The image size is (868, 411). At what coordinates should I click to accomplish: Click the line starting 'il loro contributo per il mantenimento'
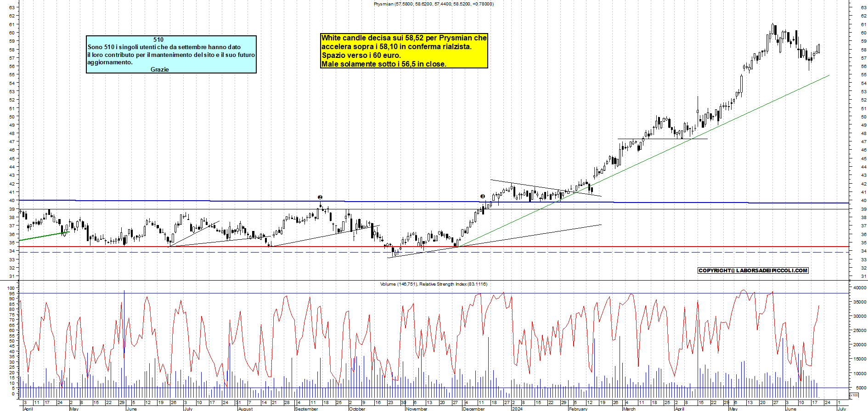coord(171,55)
